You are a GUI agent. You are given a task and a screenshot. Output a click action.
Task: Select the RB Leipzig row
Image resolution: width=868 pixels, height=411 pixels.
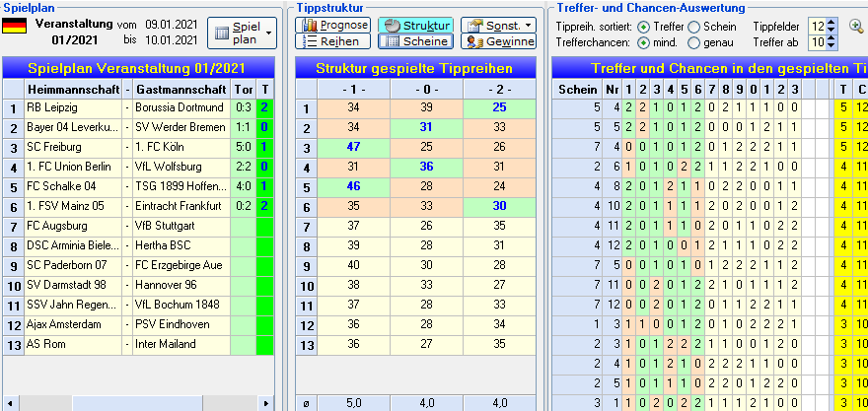(138, 107)
